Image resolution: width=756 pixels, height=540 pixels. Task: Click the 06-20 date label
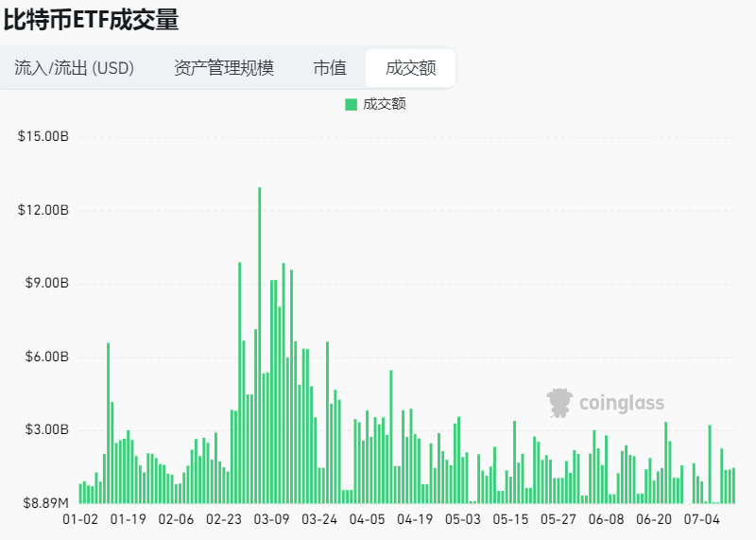point(654,519)
